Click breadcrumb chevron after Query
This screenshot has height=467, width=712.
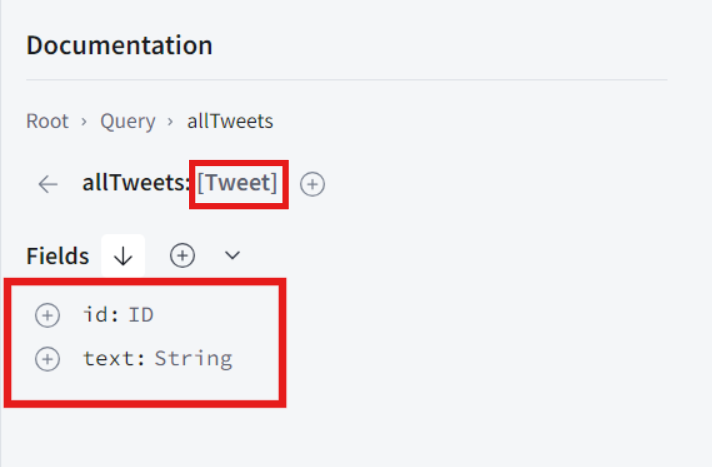pyautogui.click(x=170, y=122)
